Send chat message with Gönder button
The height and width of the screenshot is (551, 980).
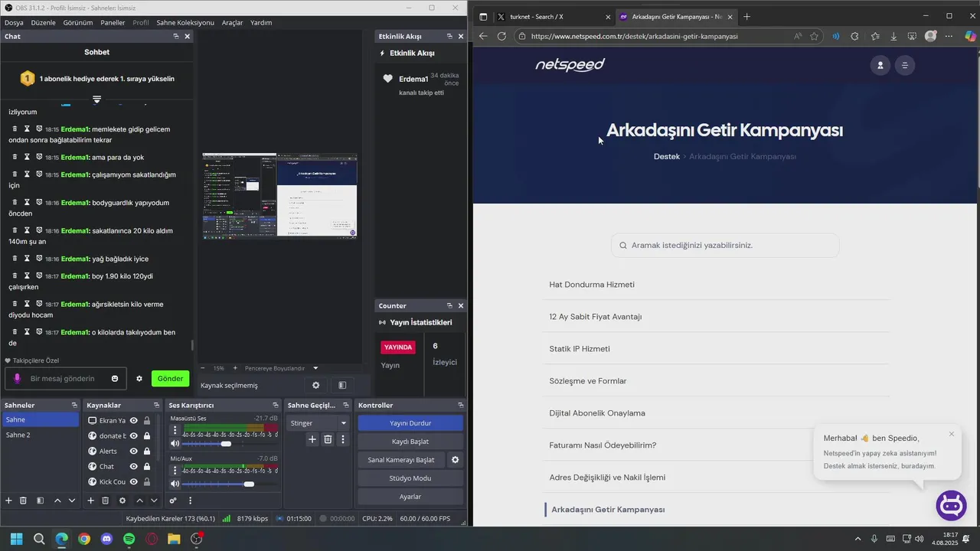click(x=170, y=378)
